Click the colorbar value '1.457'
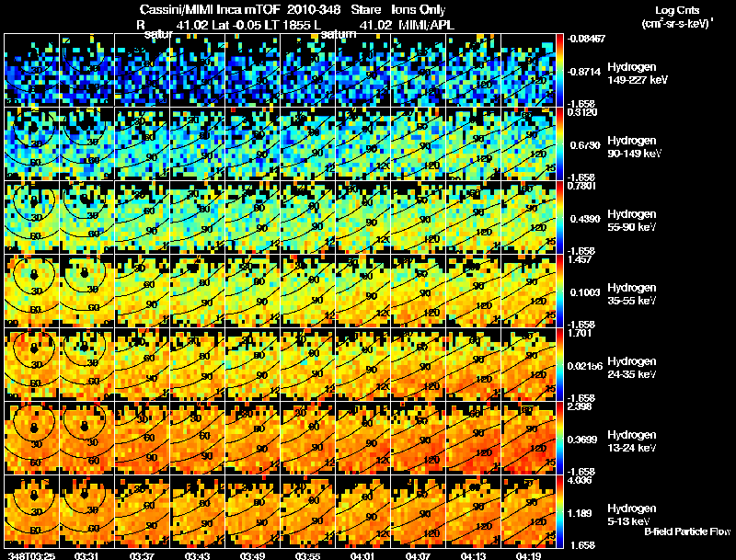 pos(580,259)
